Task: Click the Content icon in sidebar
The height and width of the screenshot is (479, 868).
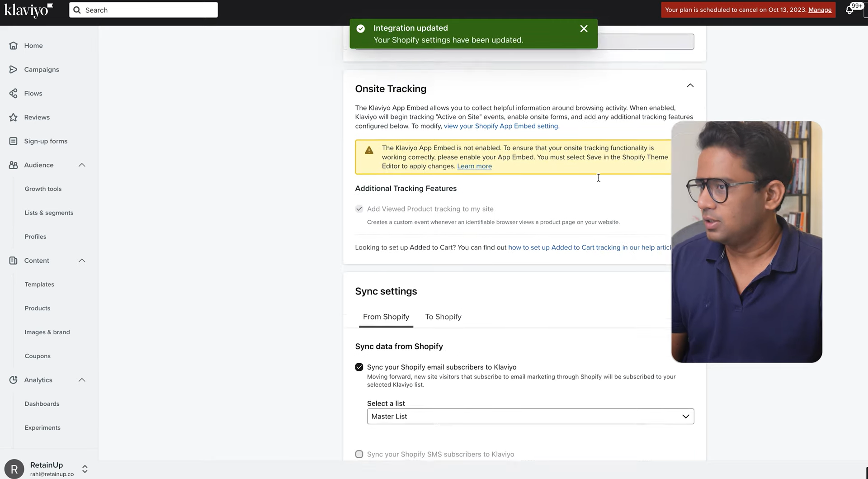Action: tap(14, 261)
